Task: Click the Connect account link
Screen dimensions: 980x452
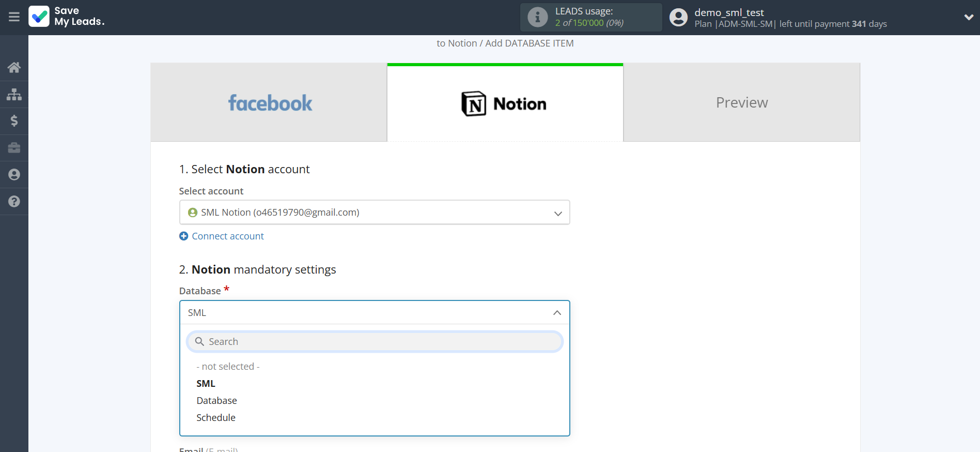Action: pos(227,236)
